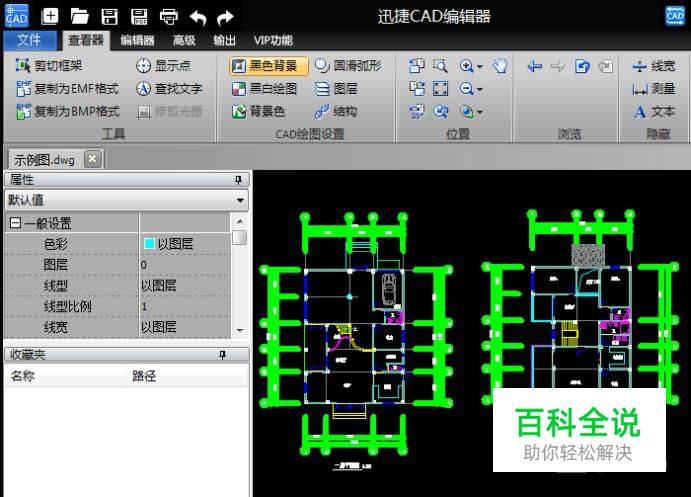Click the 图层 value field showing 0
Image resolution: width=691 pixels, height=497 pixels.
[x=185, y=265]
